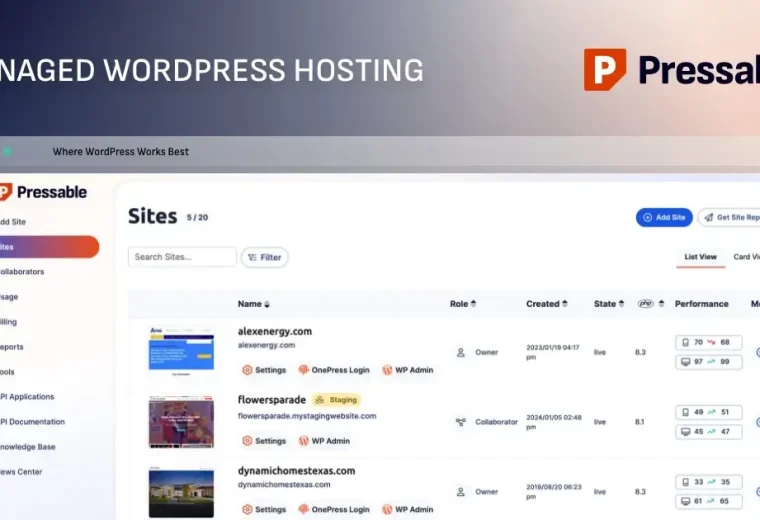Sort the table by Created column
760x520 pixels.
[547, 304]
